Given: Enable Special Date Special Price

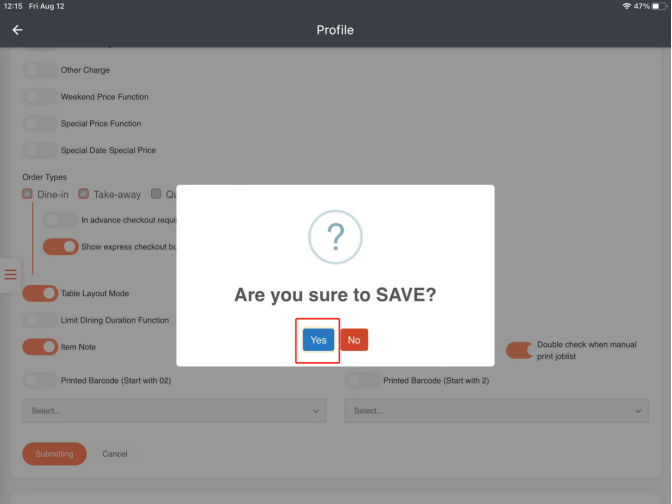Looking at the screenshot, I should click(x=40, y=150).
